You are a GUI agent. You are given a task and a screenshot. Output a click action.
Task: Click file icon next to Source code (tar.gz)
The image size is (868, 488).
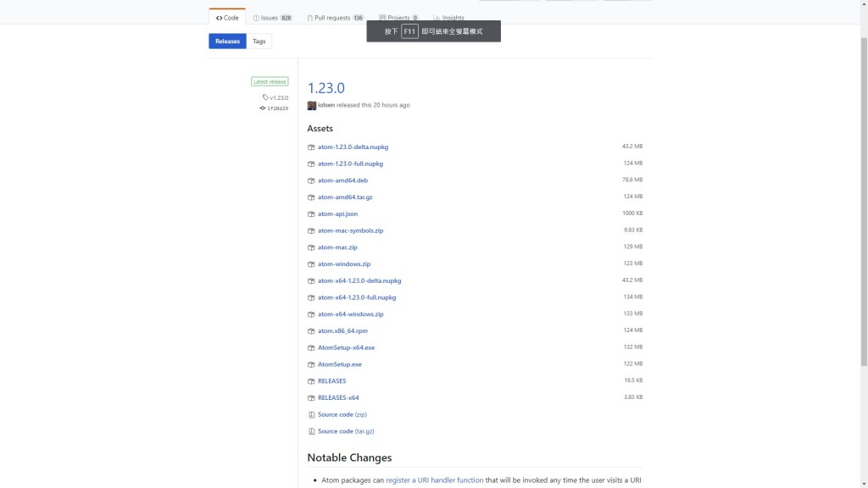tap(312, 431)
